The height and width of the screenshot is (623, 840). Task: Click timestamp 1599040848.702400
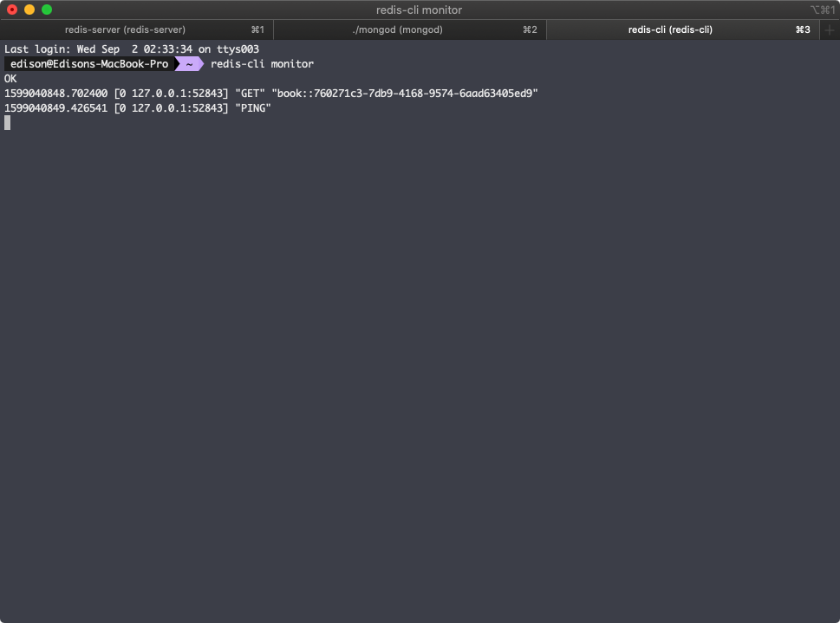point(55,94)
